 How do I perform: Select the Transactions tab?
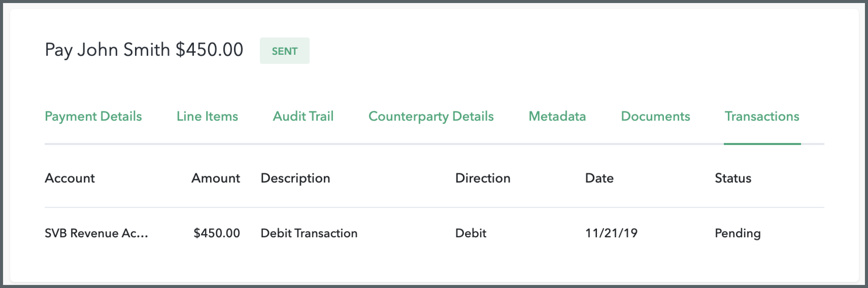click(762, 116)
